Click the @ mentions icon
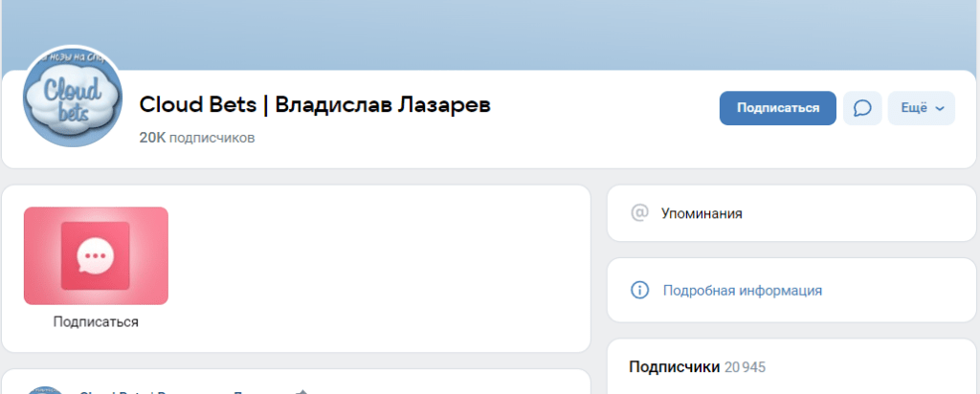The height and width of the screenshot is (394, 980). coord(639,213)
